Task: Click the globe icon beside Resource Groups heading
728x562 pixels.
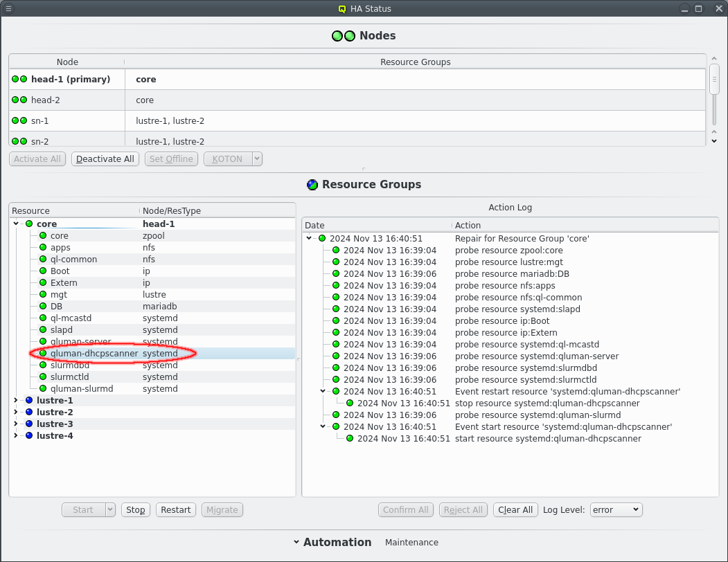Action: (x=312, y=185)
